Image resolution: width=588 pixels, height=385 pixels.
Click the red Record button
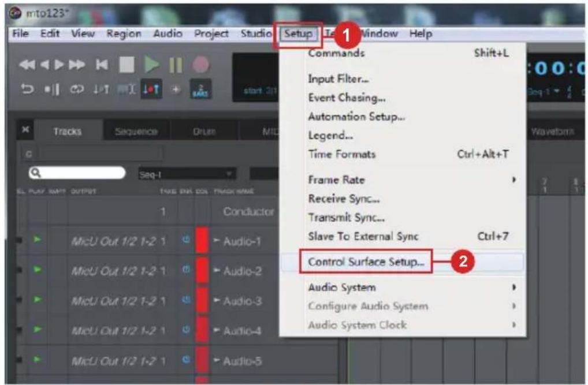click(x=200, y=65)
